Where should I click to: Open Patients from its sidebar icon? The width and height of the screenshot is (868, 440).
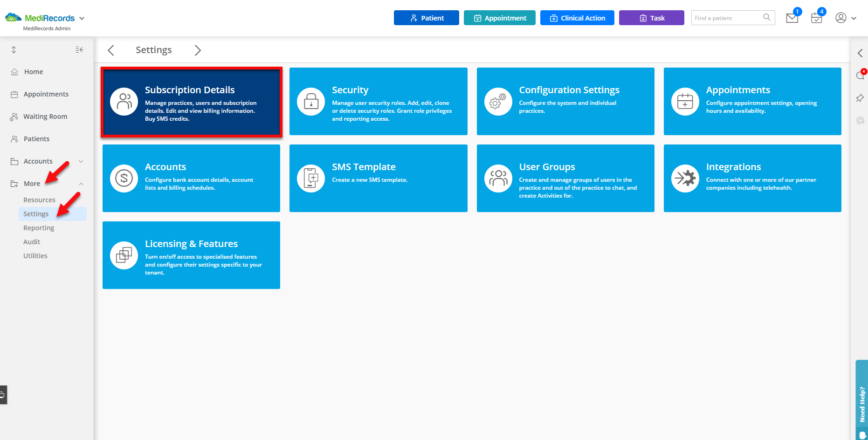pos(14,138)
